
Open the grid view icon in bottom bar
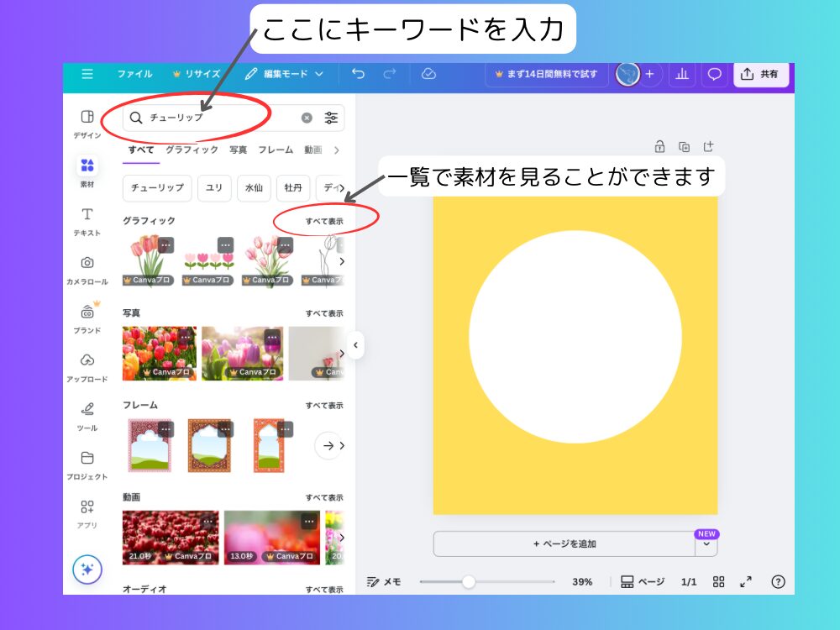point(718,582)
